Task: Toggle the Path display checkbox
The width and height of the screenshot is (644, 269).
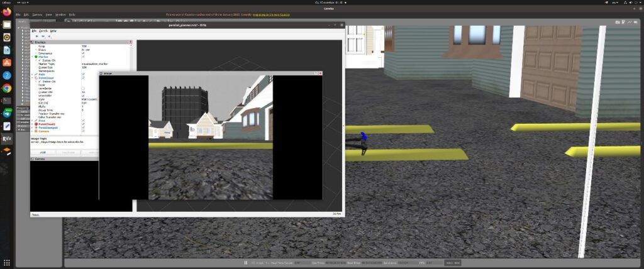Action: [x=83, y=74]
